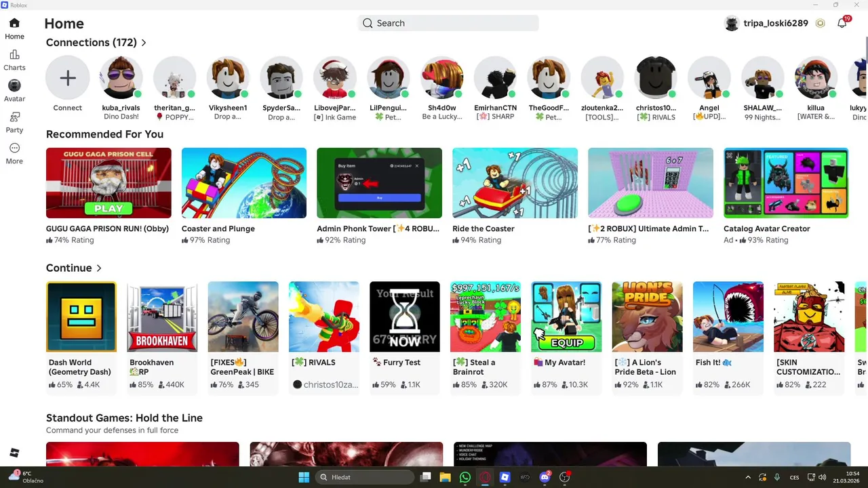This screenshot has width=868, height=488.
Task: Open Brookhaven RP game tile
Action: [x=162, y=317]
